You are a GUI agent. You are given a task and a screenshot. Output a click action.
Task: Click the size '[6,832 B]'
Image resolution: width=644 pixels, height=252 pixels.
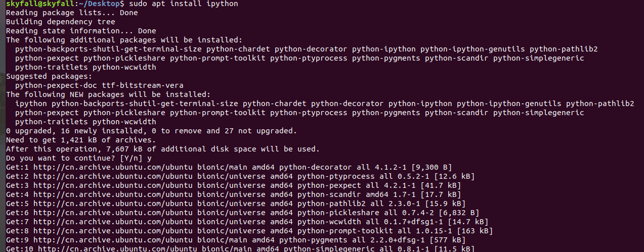(459, 213)
